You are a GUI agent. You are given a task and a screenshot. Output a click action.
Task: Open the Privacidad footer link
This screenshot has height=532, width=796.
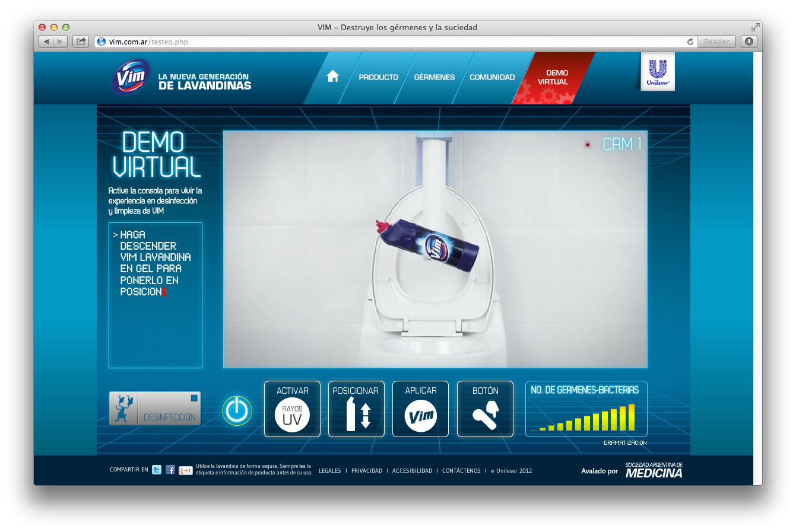(367, 471)
